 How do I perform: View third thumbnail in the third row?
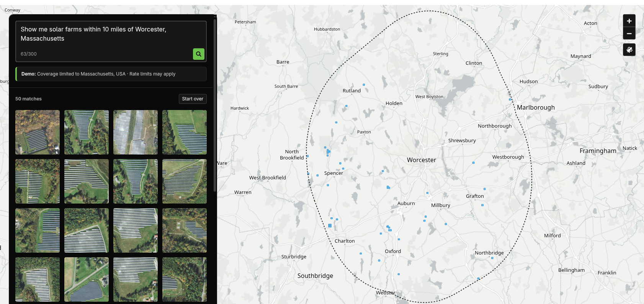coord(136,230)
